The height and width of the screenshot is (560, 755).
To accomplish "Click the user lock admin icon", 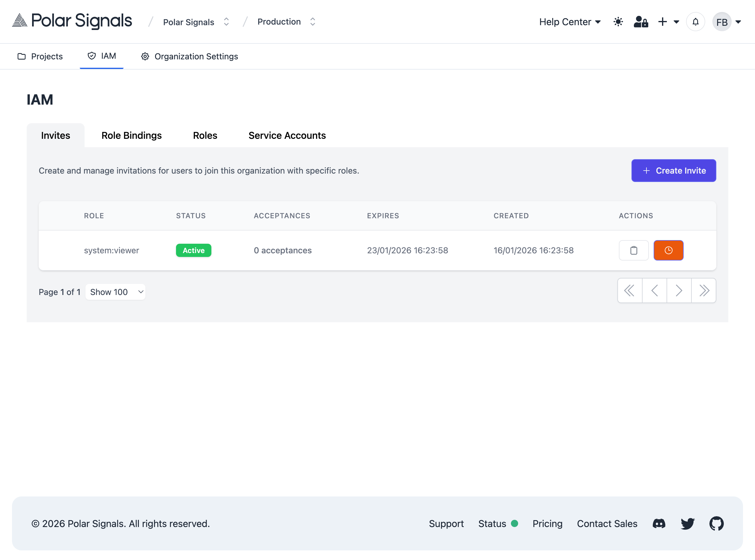I will pyautogui.click(x=640, y=22).
